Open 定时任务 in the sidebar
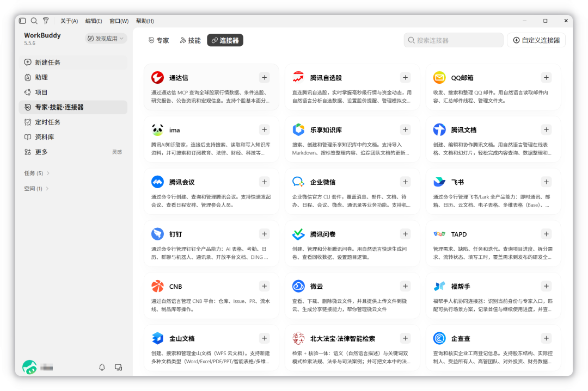588x391 pixels. pyautogui.click(x=73, y=122)
